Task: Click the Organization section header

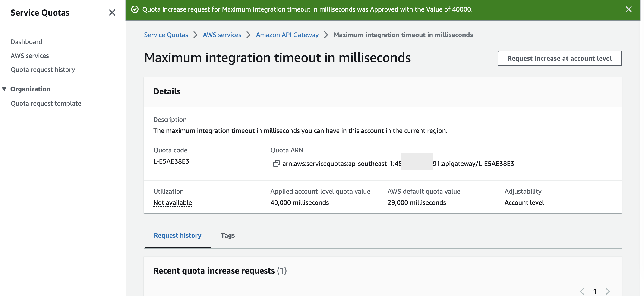Action: point(30,89)
